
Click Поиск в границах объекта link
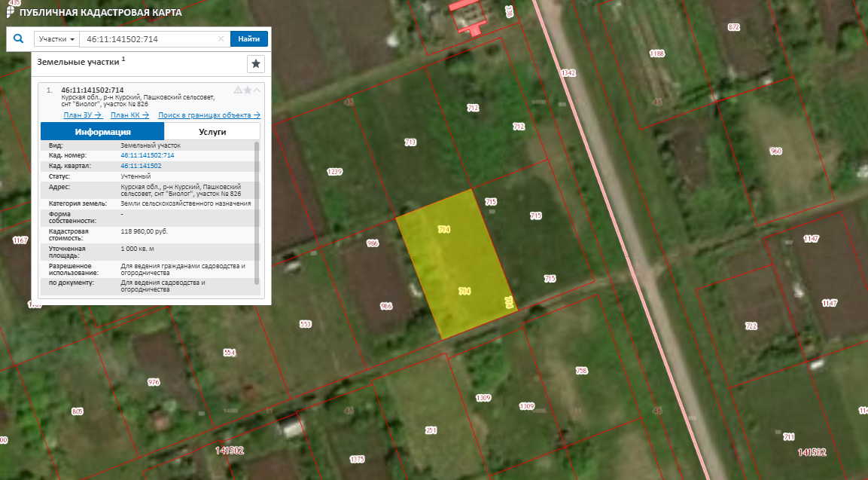click(209, 115)
